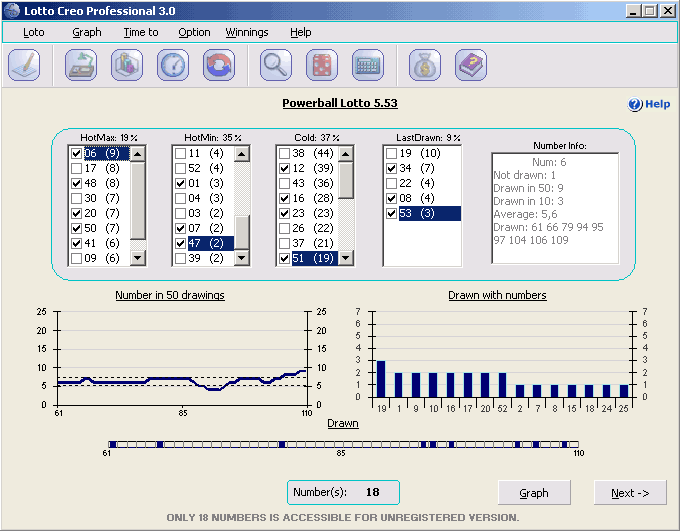
Task: Check number 38 in Cold list
Action: pyautogui.click(x=284, y=153)
